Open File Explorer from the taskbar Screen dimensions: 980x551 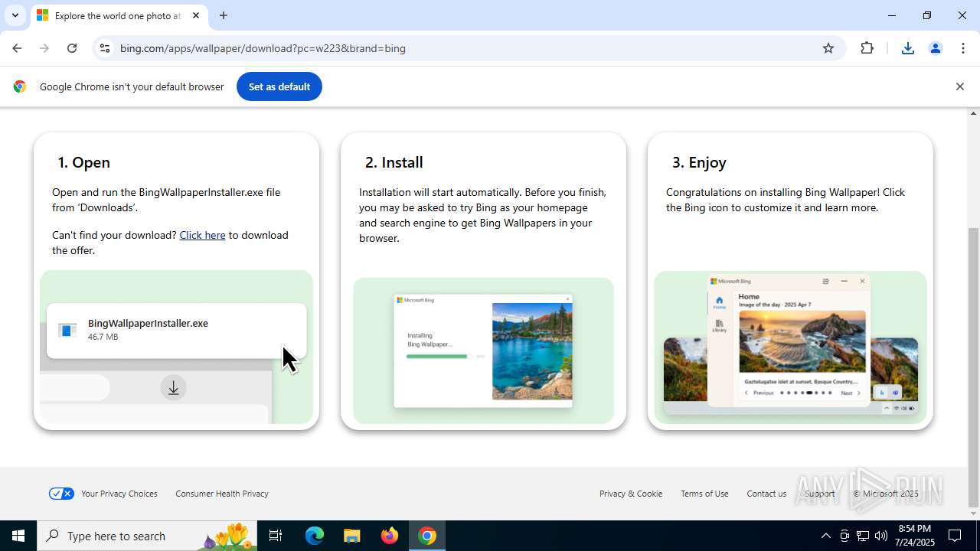[351, 536]
